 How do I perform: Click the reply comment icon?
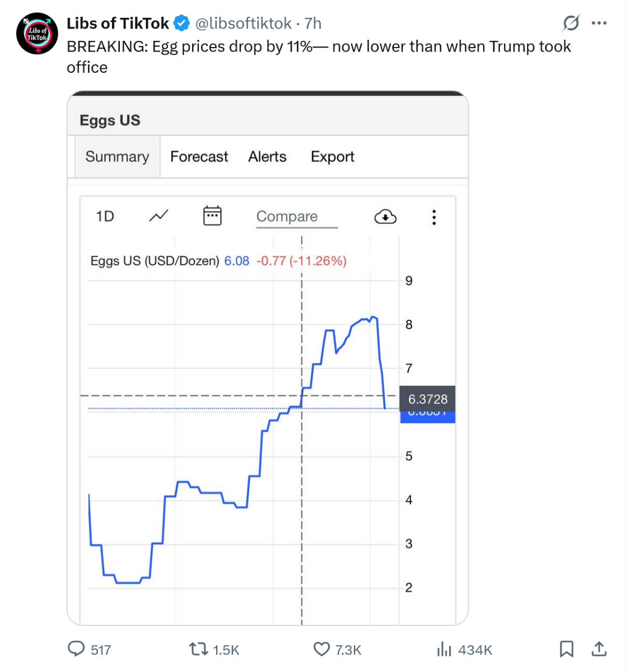pos(76,649)
